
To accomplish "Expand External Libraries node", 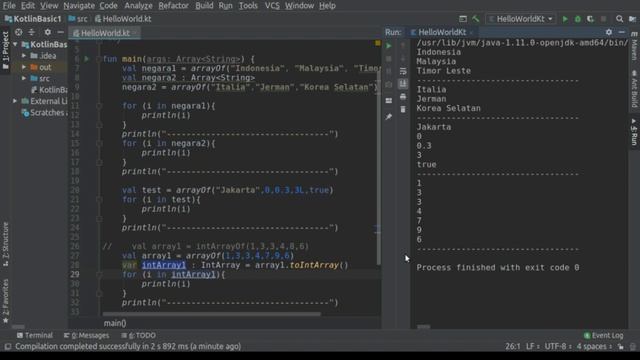I will click(x=15, y=101).
